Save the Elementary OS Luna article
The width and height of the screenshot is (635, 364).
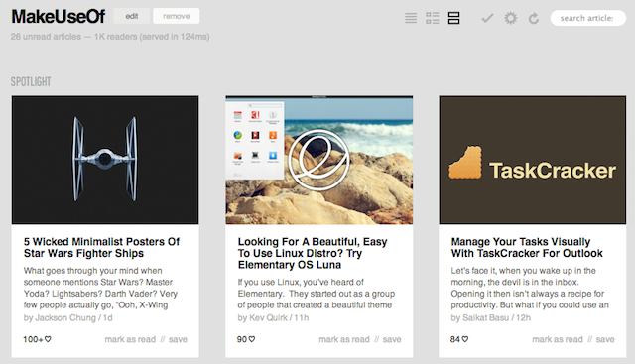point(392,339)
